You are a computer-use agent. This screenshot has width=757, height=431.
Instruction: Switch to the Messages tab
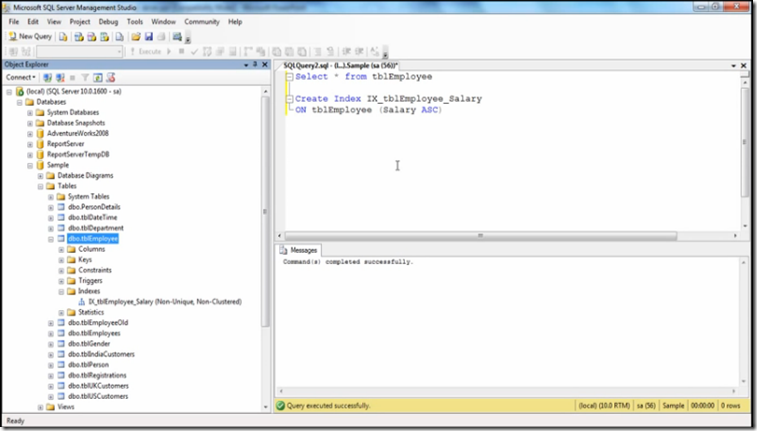pos(299,250)
